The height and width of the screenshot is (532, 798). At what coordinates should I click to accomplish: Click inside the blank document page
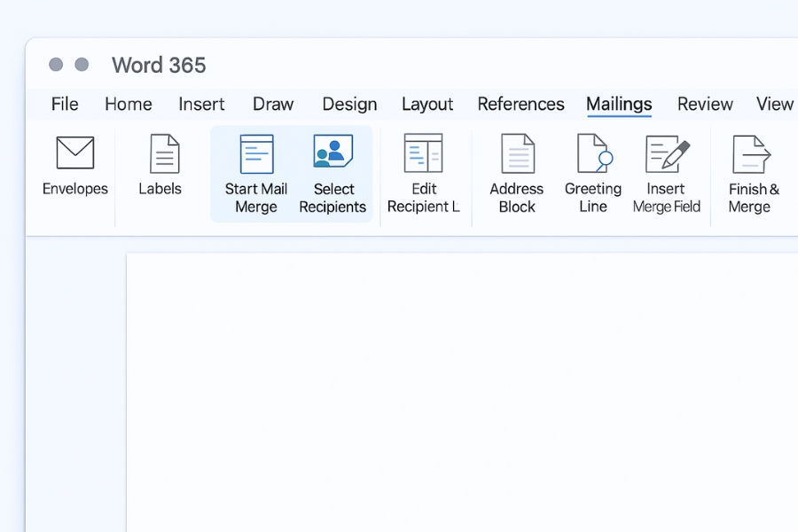tap(461, 390)
